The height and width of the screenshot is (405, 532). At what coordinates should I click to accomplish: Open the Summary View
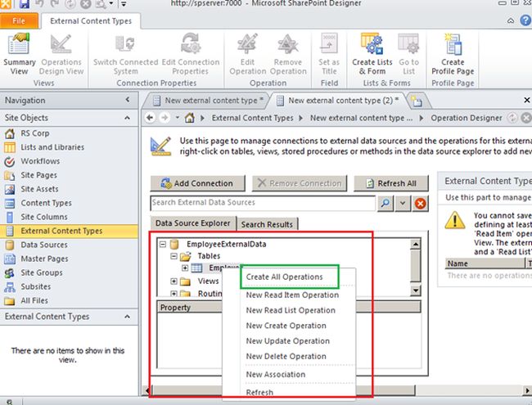click(20, 54)
